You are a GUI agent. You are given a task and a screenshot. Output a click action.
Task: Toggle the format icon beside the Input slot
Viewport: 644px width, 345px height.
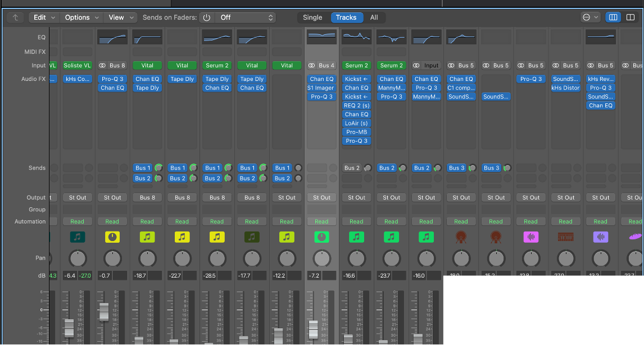pyautogui.click(x=416, y=66)
